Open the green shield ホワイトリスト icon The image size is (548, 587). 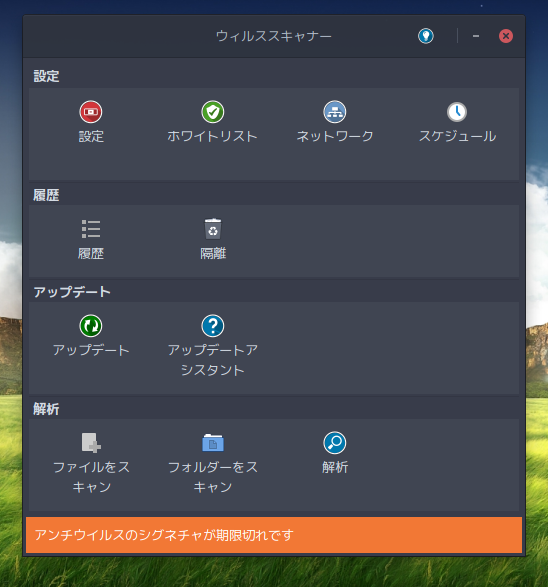point(213,112)
